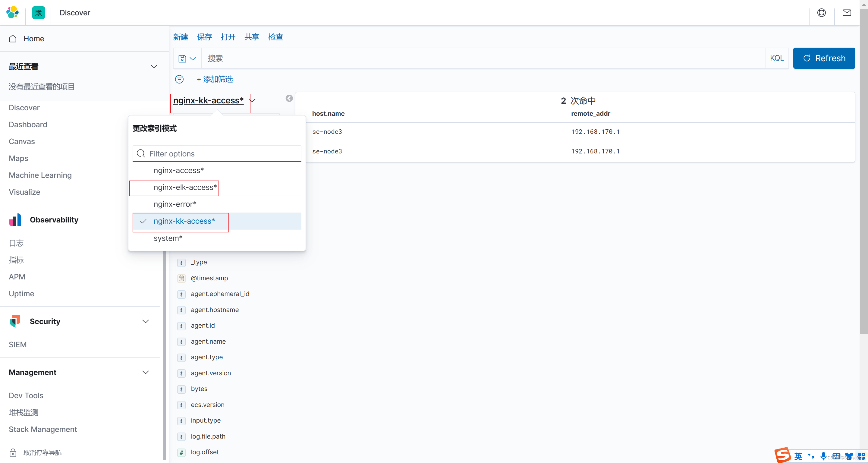This screenshot has width=868, height=463.
Task: Collapse the recently viewed section chevron
Action: pos(154,66)
